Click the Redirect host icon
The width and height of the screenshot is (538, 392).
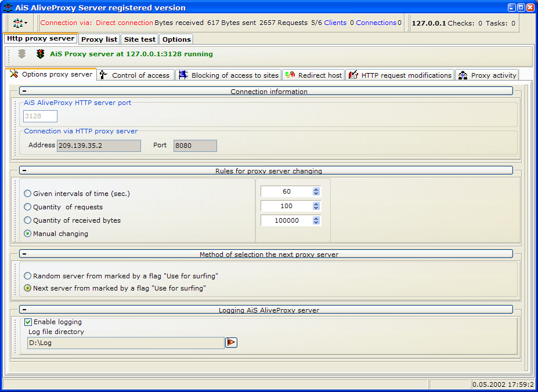point(290,75)
